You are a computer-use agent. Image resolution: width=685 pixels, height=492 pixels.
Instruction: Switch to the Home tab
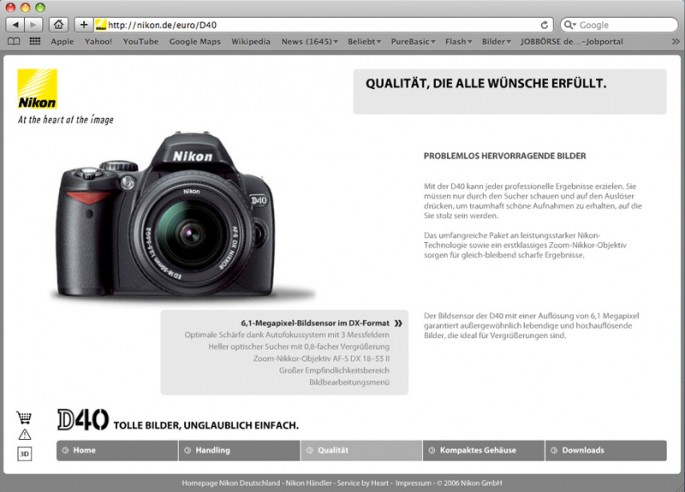tap(117, 450)
